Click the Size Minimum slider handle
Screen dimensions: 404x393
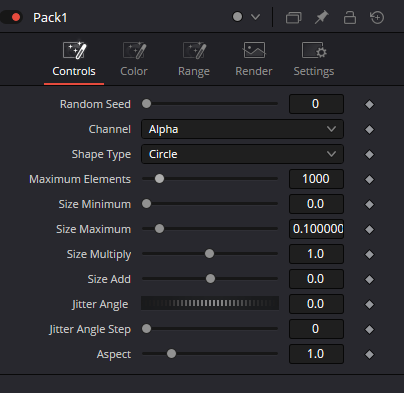[x=146, y=204]
